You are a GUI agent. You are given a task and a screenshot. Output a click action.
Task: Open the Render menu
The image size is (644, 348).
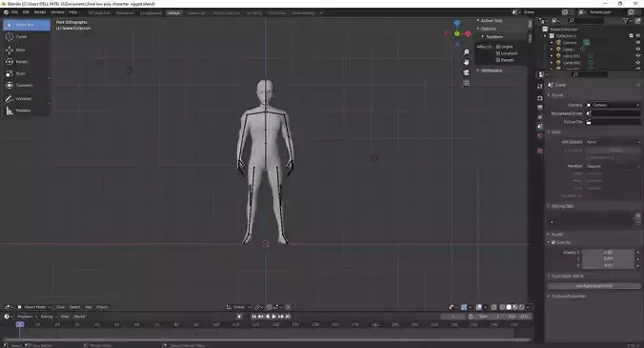40,12
